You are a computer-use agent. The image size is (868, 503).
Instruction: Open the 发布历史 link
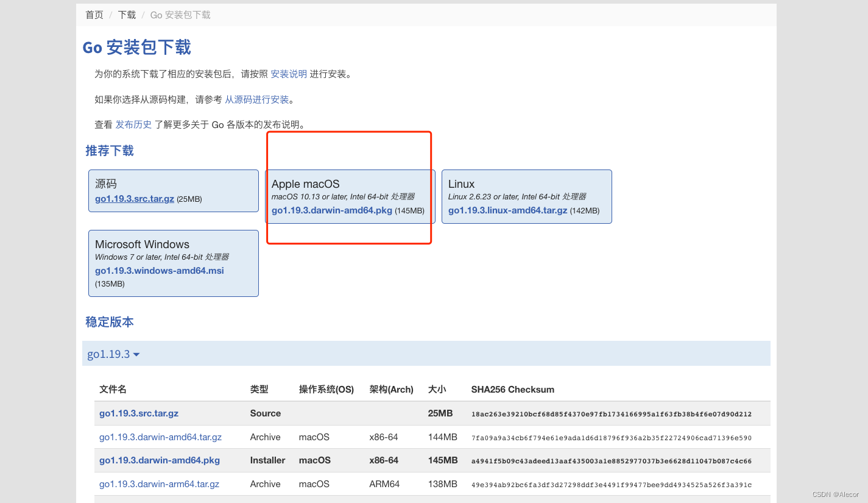(x=133, y=124)
